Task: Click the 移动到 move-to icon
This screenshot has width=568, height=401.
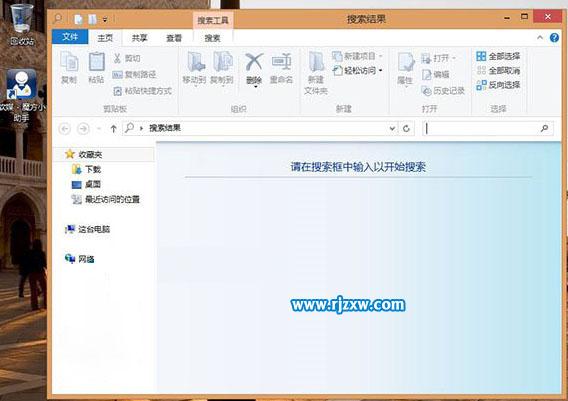Action: [196, 62]
